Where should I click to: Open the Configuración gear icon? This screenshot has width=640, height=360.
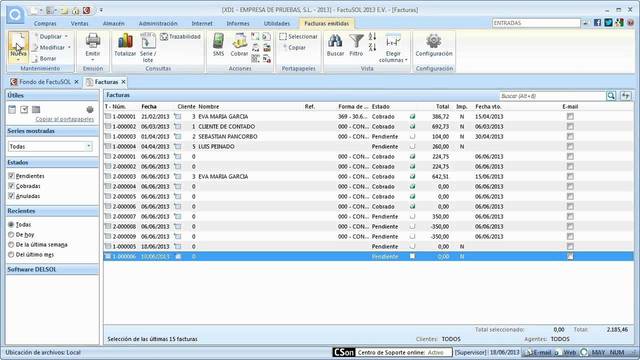click(433, 41)
